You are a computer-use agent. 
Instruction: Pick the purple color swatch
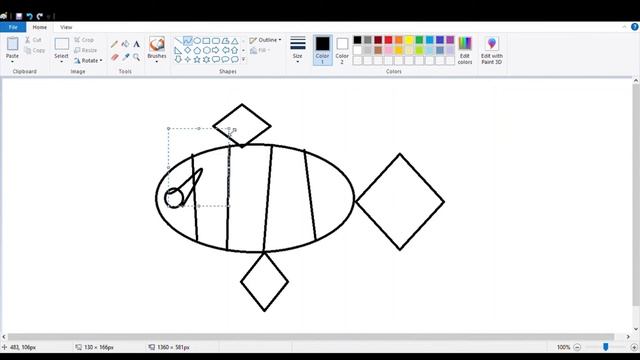[450, 40]
